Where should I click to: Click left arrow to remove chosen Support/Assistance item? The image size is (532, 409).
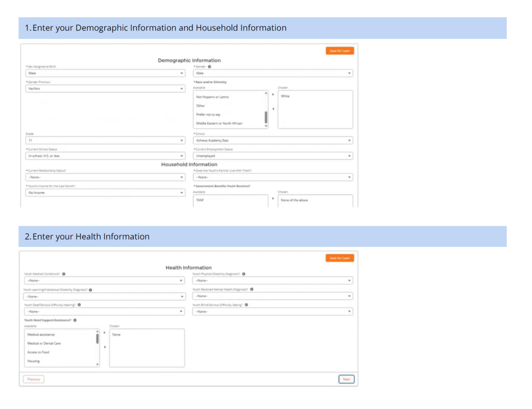click(x=105, y=347)
